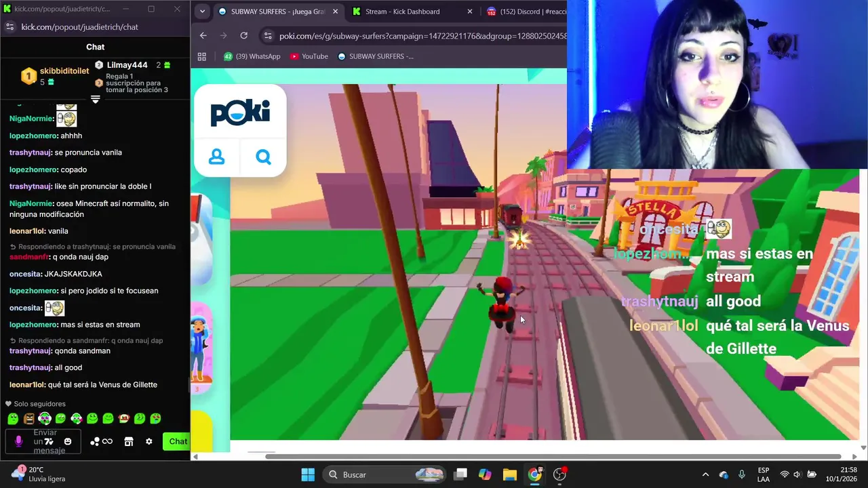
Task: Open the Windows Start menu
Action: coord(307,474)
